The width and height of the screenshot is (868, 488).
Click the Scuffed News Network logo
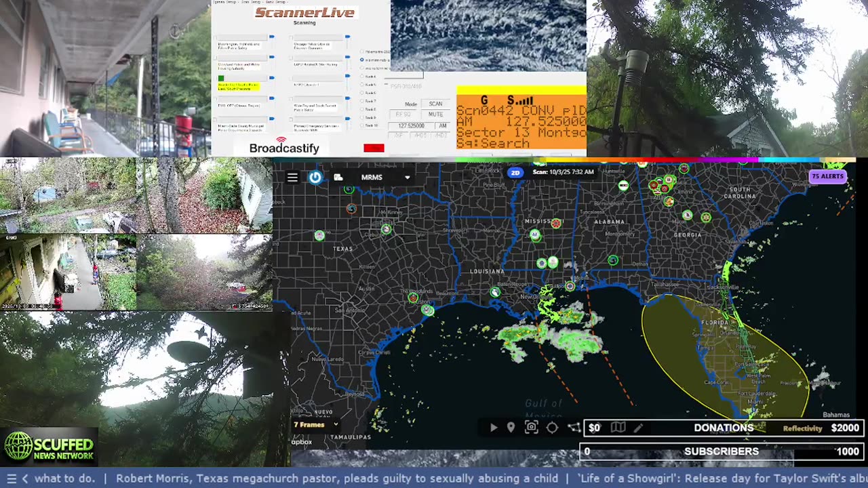(49, 447)
